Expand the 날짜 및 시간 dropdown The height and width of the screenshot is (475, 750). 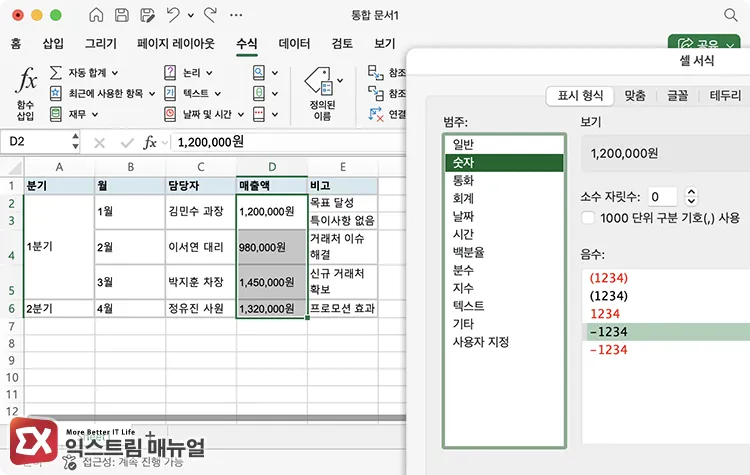pyautogui.click(x=241, y=115)
